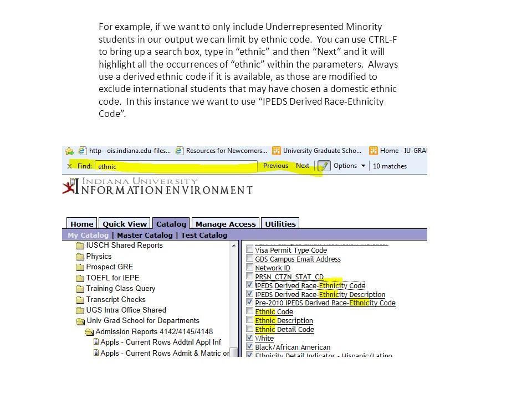Switch to the Utilities tab
The width and height of the screenshot is (532, 399).
click(x=280, y=223)
